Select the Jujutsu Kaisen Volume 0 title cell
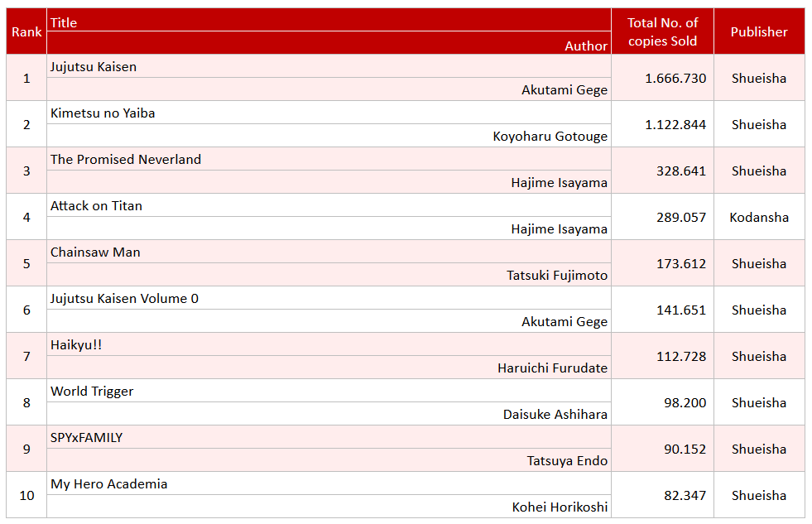The width and height of the screenshot is (812, 524). (x=329, y=298)
